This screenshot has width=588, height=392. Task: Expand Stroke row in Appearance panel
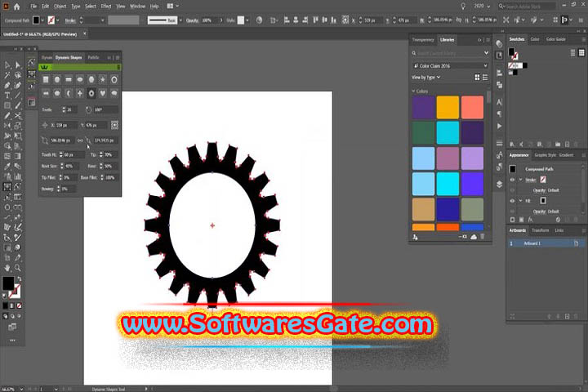coord(520,180)
